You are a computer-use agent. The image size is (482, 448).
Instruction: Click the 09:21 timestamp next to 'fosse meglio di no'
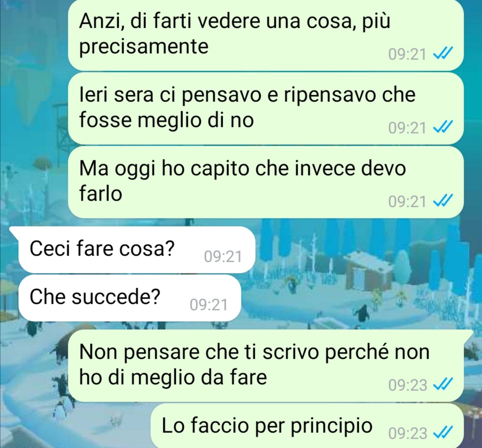pyautogui.click(x=407, y=128)
